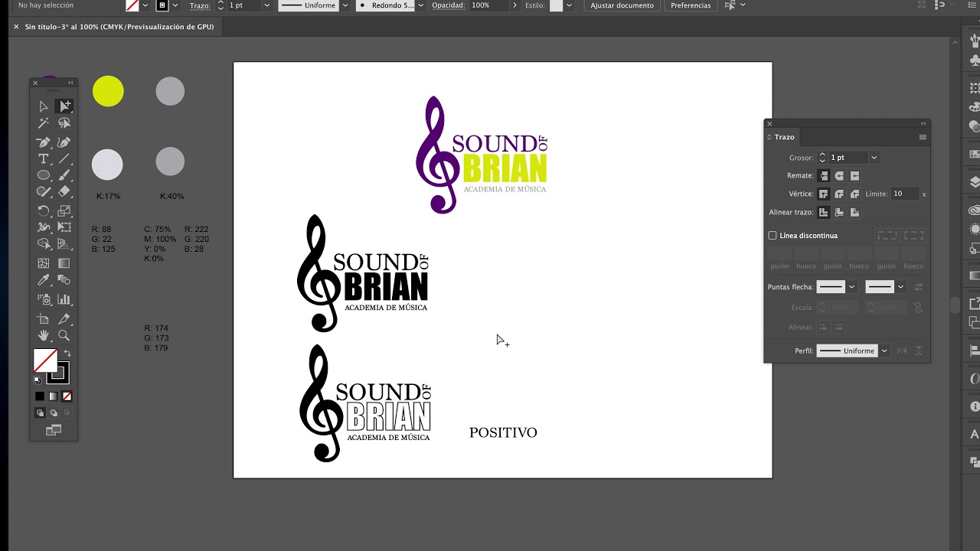This screenshot has height=551, width=980.
Task: Select the Magic Wand tool
Action: (44, 123)
